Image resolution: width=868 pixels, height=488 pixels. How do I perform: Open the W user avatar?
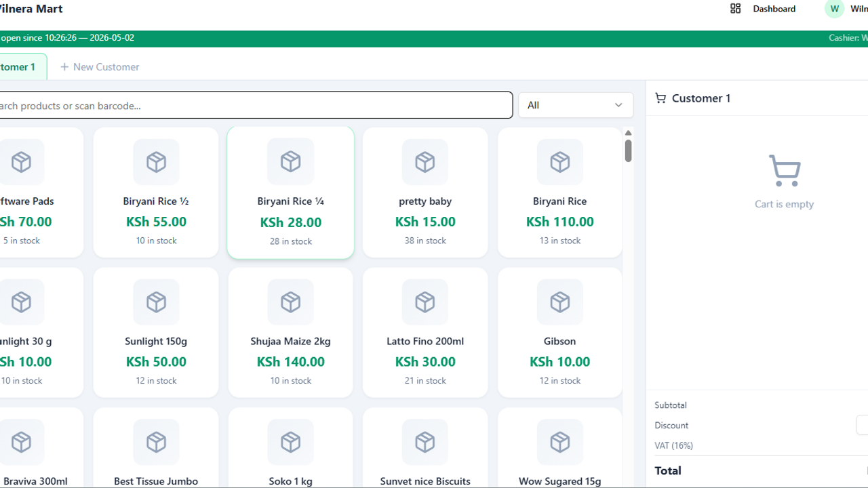pos(834,9)
